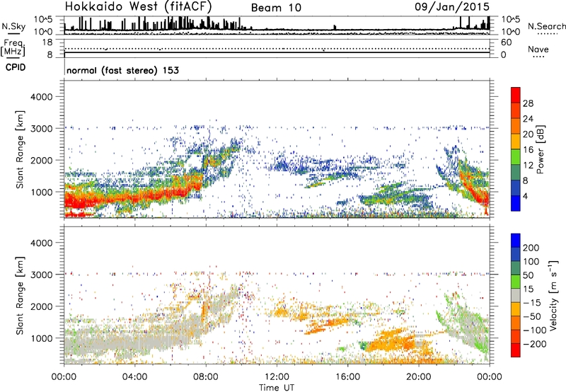
Task: Click the 10^5 tick on N.Sky axis
Action: click(x=43, y=19)
